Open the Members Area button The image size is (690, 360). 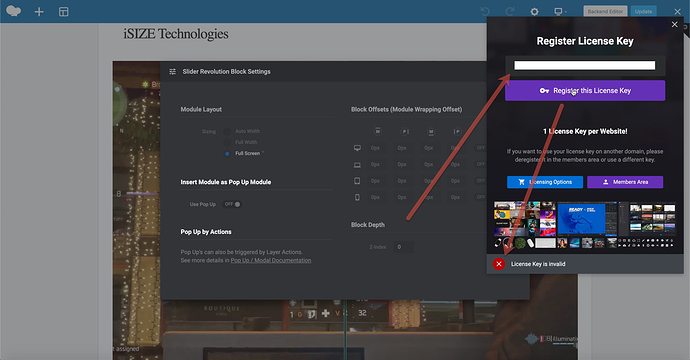625,182
